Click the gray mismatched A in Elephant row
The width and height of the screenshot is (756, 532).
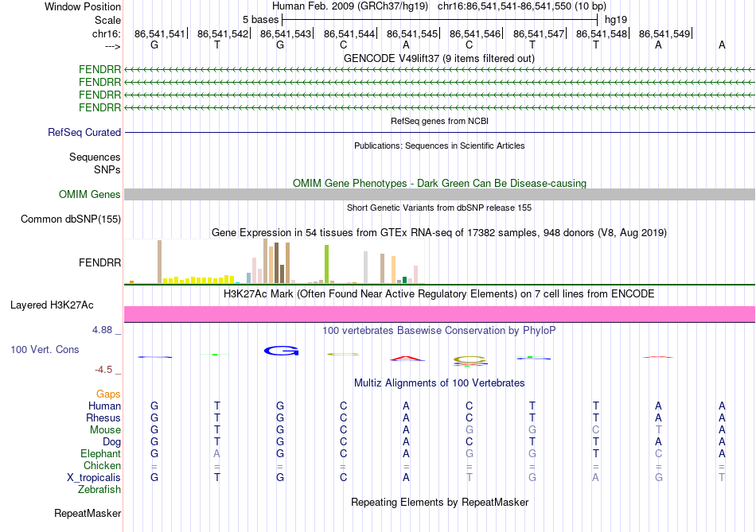tap(217, 453)
